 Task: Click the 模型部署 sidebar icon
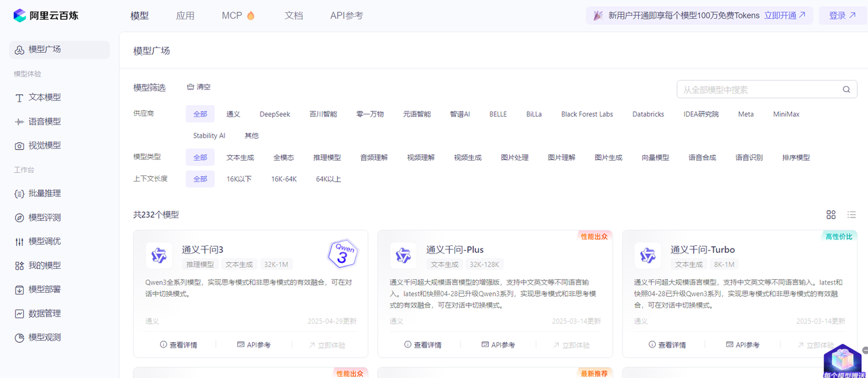point(20,289)
